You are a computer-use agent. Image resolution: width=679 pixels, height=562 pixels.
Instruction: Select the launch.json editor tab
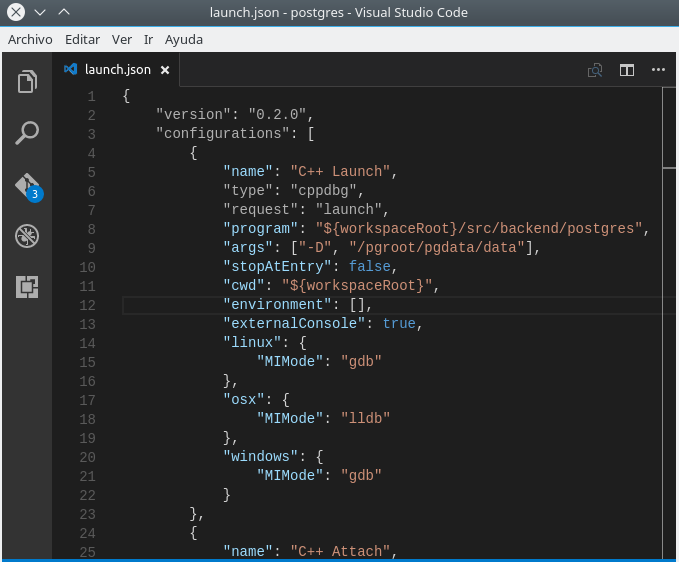click(116, 70)
